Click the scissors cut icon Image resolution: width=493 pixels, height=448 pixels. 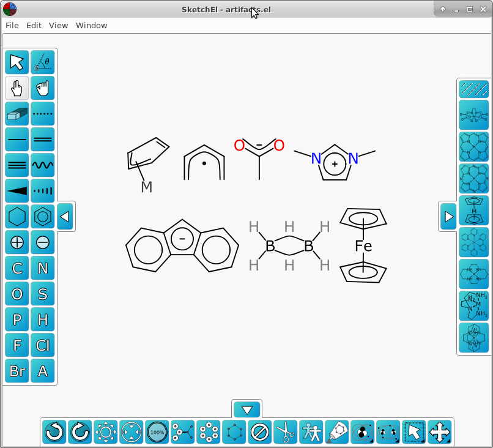pos(285,432)
